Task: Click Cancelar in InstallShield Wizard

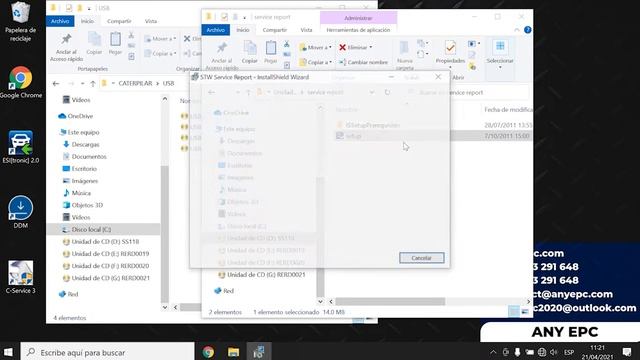Action: tap(422, 258)
